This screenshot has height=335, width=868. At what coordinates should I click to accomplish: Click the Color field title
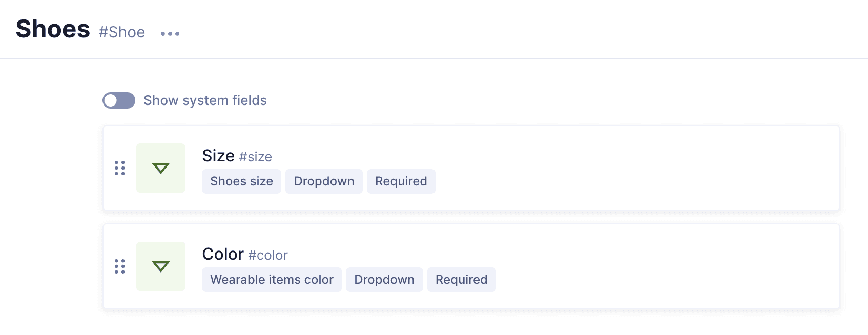click(x=223, y=254)
